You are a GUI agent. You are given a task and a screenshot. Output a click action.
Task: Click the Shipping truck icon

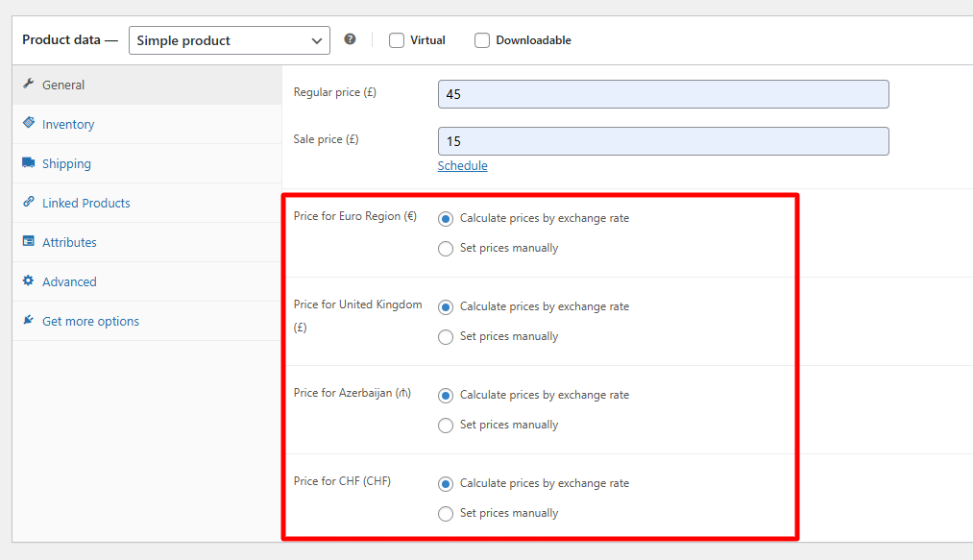click(29, 163)
